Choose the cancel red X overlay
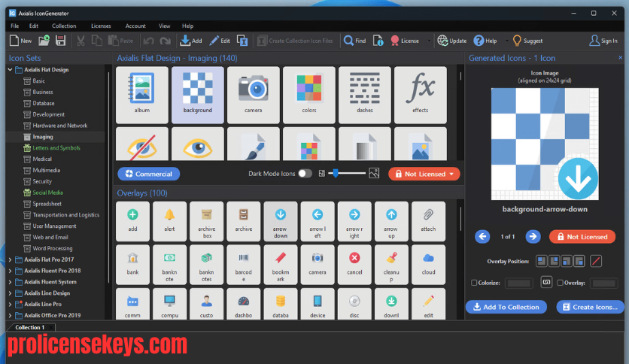 click(354, 265)
